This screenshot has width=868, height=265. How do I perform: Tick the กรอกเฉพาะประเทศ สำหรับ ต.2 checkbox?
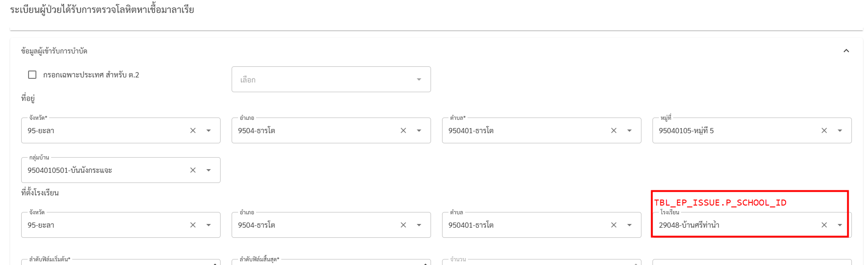[x=32, y=75]
